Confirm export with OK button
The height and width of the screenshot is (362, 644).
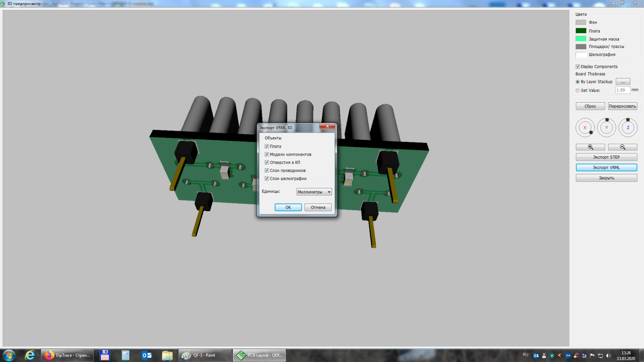(x=288, y=207)
